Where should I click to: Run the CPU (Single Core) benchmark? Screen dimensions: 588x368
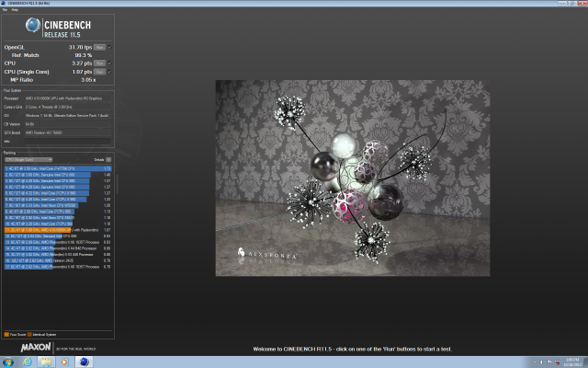[99, 72]
